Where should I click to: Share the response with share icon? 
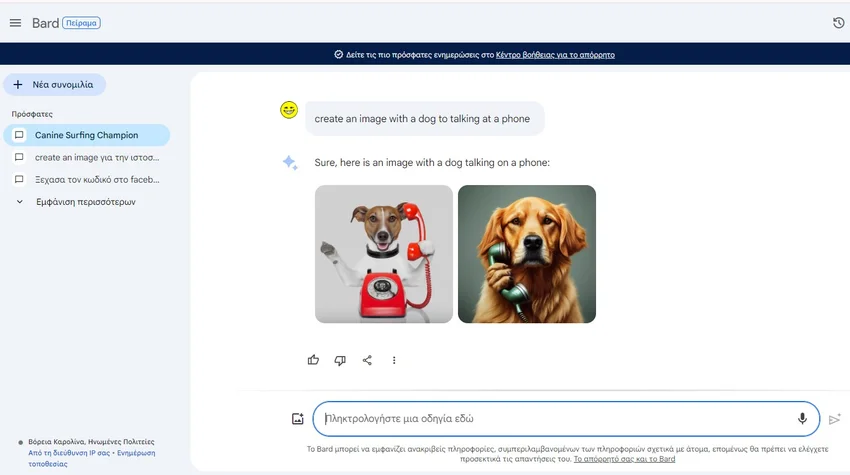coord(367,360)
